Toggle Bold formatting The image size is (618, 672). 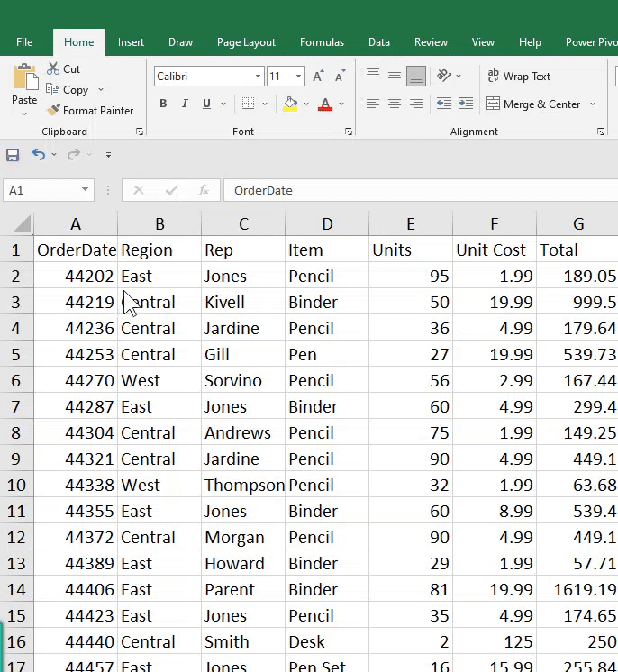coord(163,104)
